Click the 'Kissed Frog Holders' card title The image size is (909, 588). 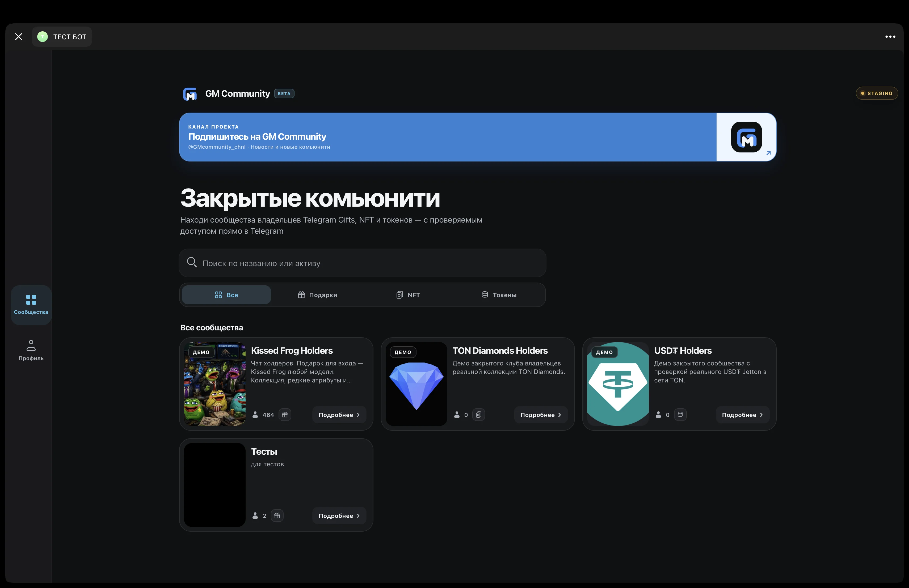[292, 351]
